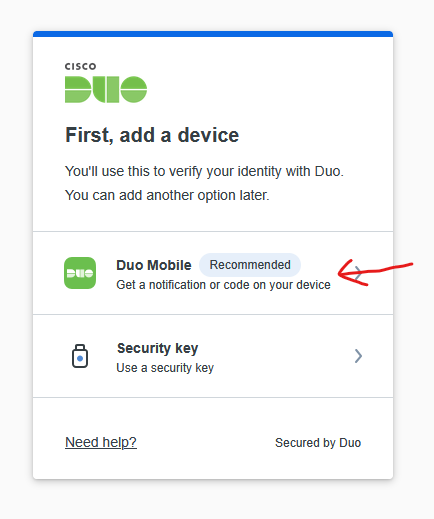
Task: Click the 'You can add another option later' line
Action: point(167,195)
